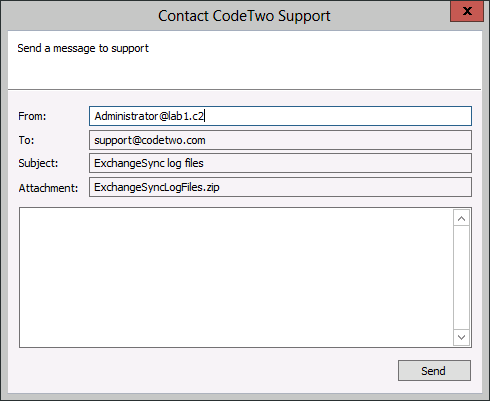Click blank white header area beside heading
Image resolution: width=490 pixels, height=401 pixels.
(313, 60)
